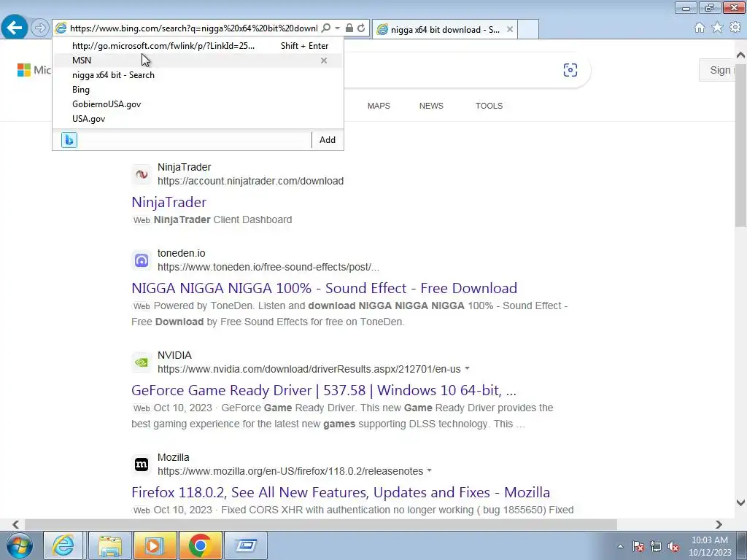The image size is (747, 560).
Task: Click the horizontal scrollbar thumb
Action: (x=321, y=524)
